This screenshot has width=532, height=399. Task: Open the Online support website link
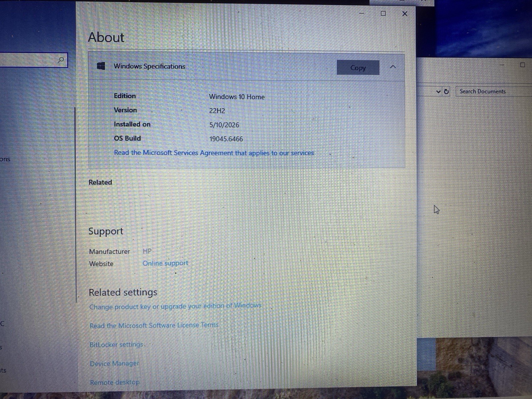click(165, 263)
